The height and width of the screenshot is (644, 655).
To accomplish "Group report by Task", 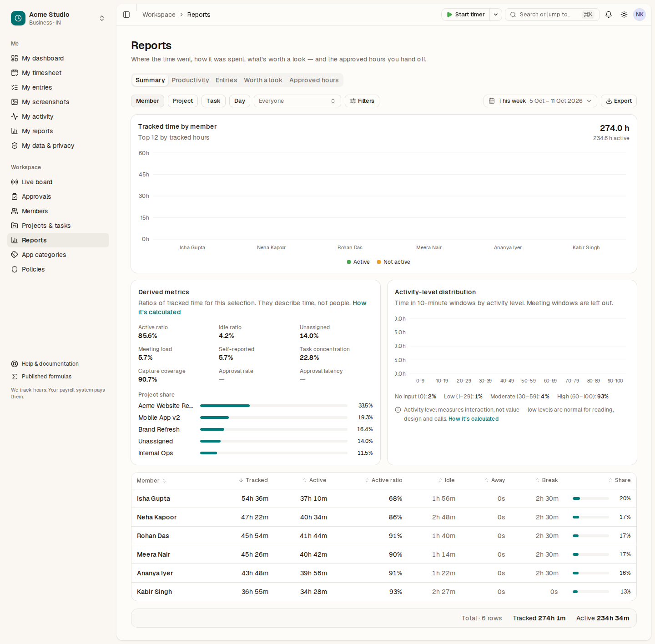I will click(213, 101).
